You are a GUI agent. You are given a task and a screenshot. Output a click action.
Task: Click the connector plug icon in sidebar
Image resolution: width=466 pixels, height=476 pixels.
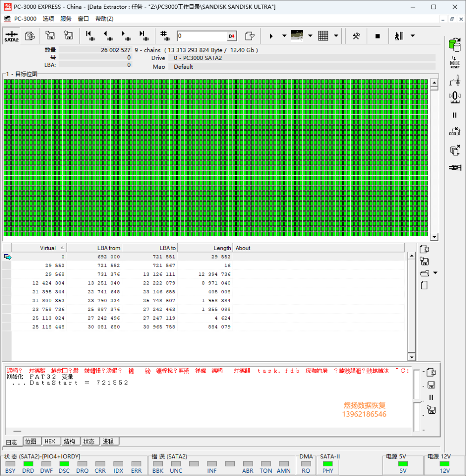pos(455,167)
